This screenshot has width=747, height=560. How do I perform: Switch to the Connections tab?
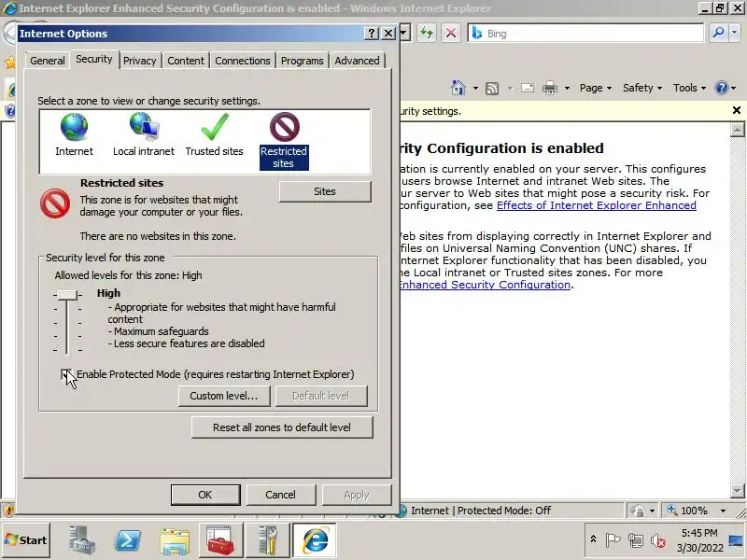243,61
